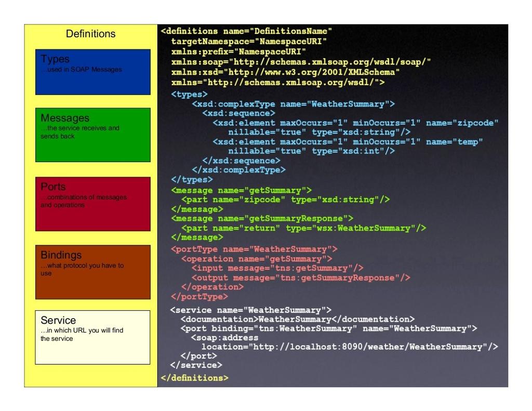Click the nillable type="xsd:string" line
532x411 pixels.
click(x=319, y=132)
